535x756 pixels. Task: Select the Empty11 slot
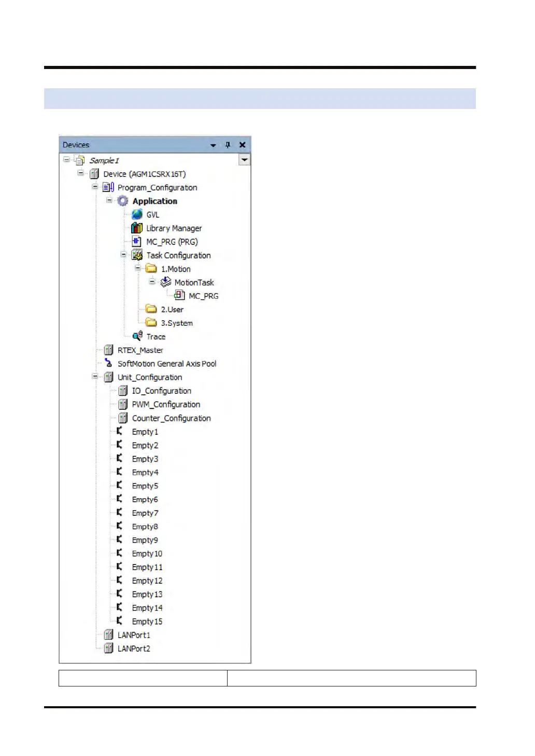pos(147,567)
